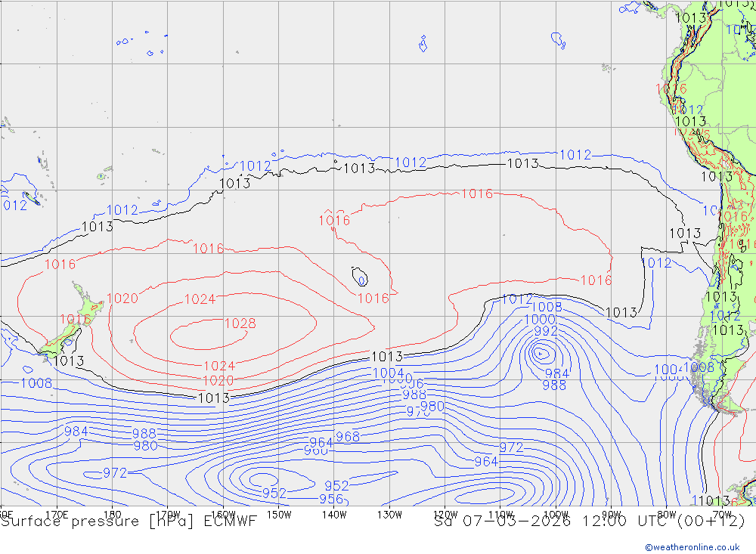Click the 968 isobar label

[x=348, y=436]
